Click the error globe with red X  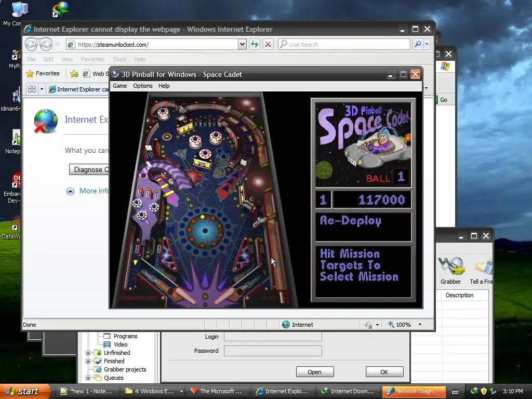pos(46,121)
